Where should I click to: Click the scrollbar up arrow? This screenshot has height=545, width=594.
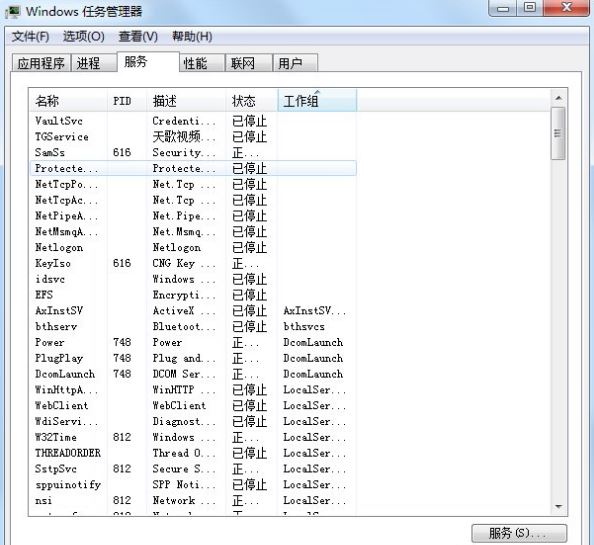click(558, 98)
